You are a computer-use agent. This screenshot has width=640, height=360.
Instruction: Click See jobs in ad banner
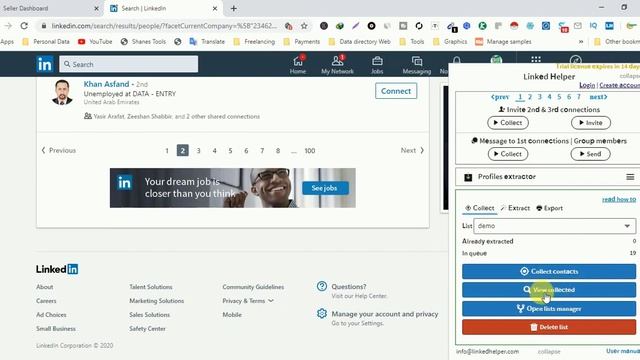click(325, 188)
